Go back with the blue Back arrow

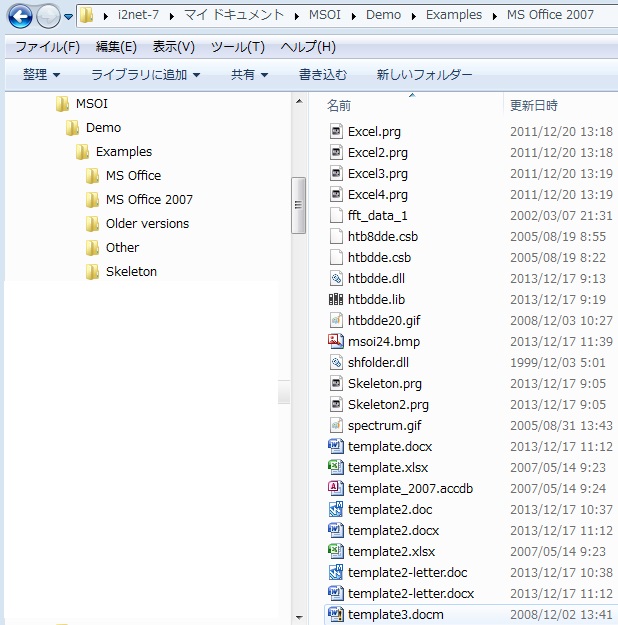[20, 17]
